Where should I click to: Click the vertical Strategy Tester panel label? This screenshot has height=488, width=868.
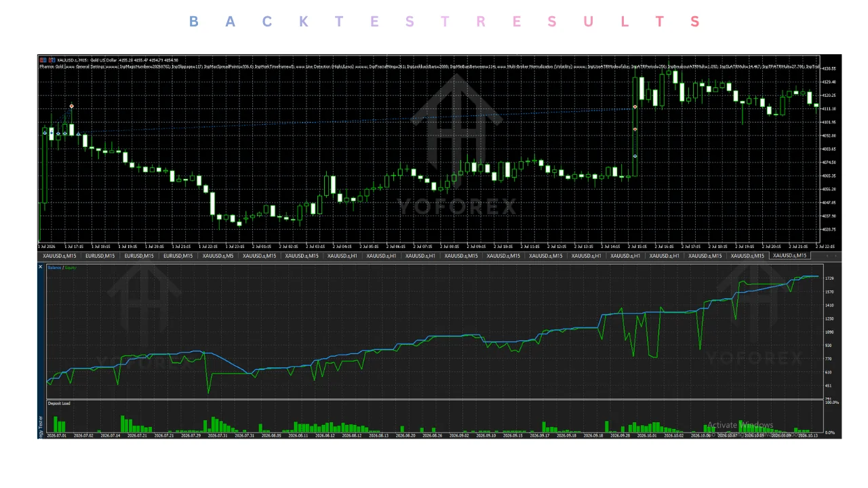coord(41,426)
